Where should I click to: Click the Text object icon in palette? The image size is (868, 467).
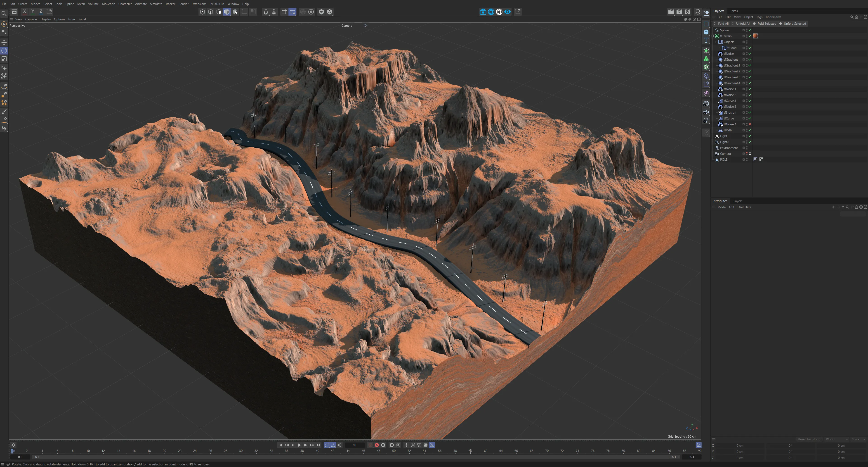[x=706, y=41]
